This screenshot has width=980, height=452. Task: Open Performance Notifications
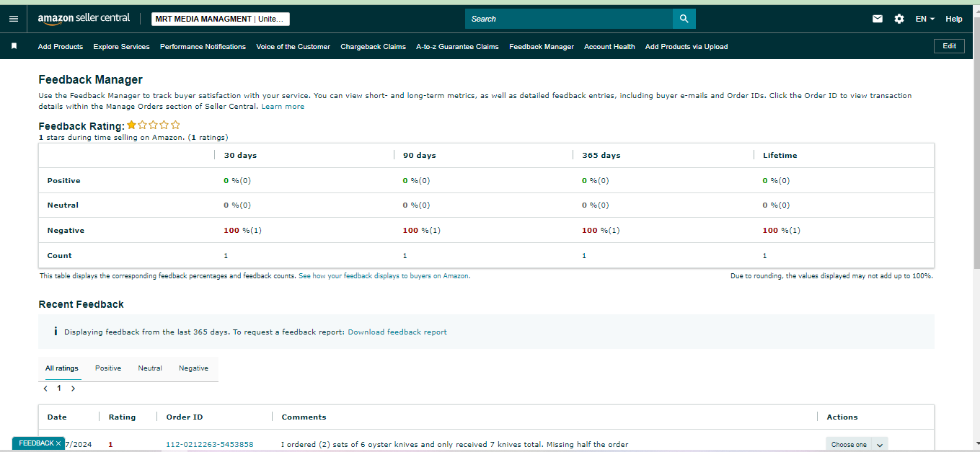tap(203, 46)
